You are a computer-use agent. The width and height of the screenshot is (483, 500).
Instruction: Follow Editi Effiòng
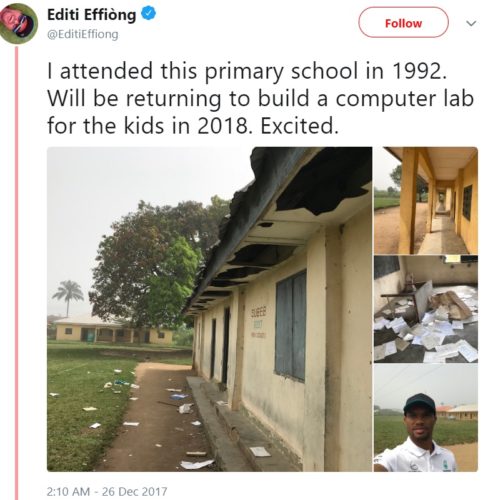[x=403, y=23]
